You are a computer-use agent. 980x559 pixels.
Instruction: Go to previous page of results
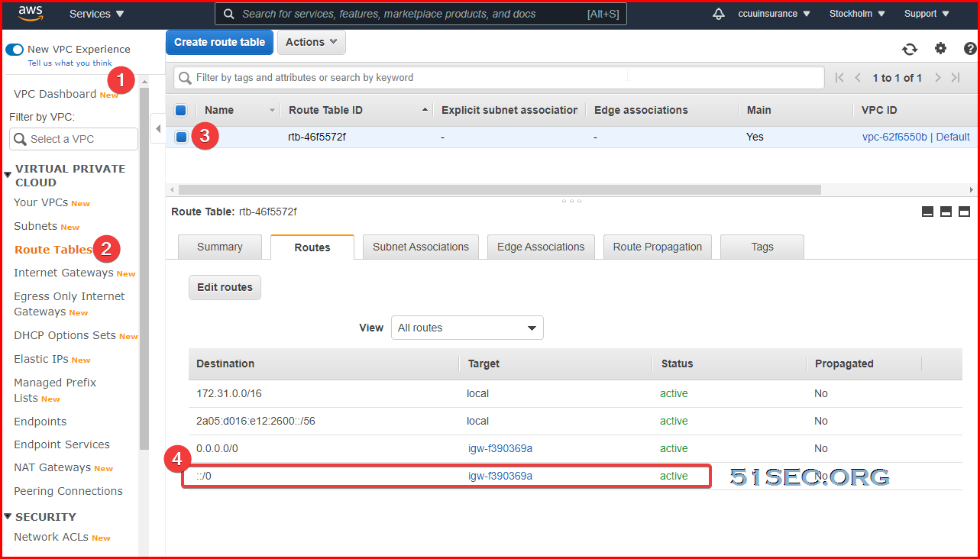[x=858, y=78]
